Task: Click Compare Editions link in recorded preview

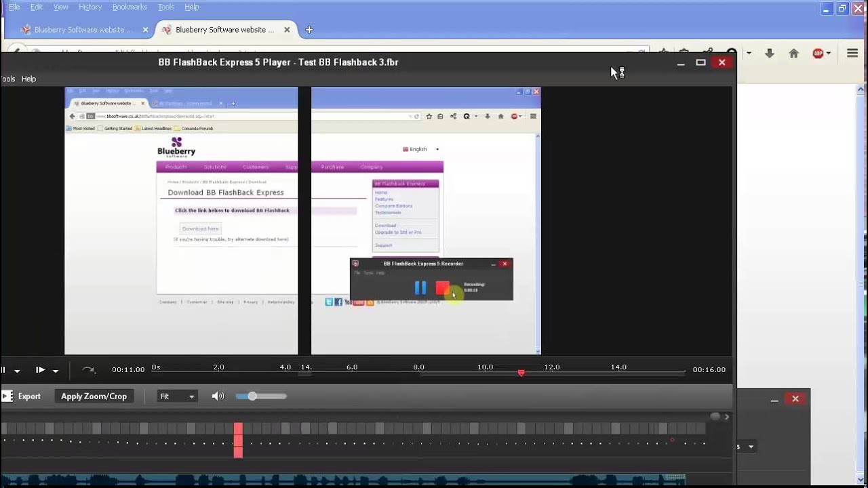Action: (394, 206)
